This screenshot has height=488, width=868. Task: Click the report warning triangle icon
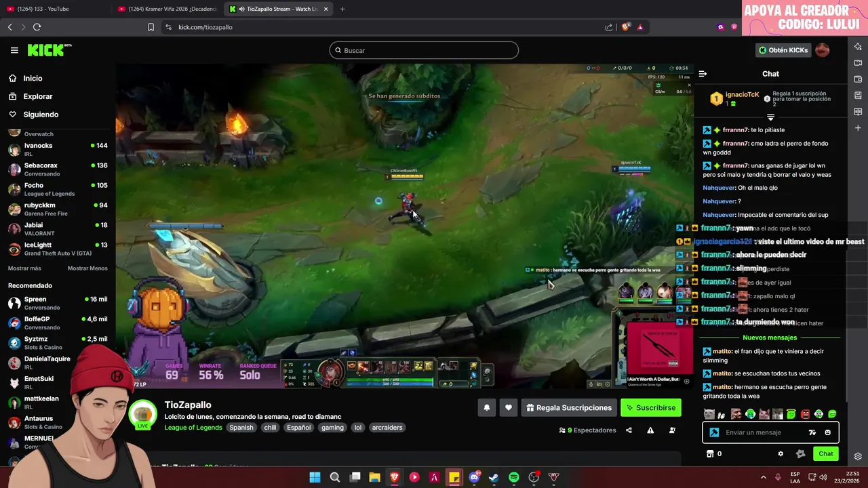point(650,430)
